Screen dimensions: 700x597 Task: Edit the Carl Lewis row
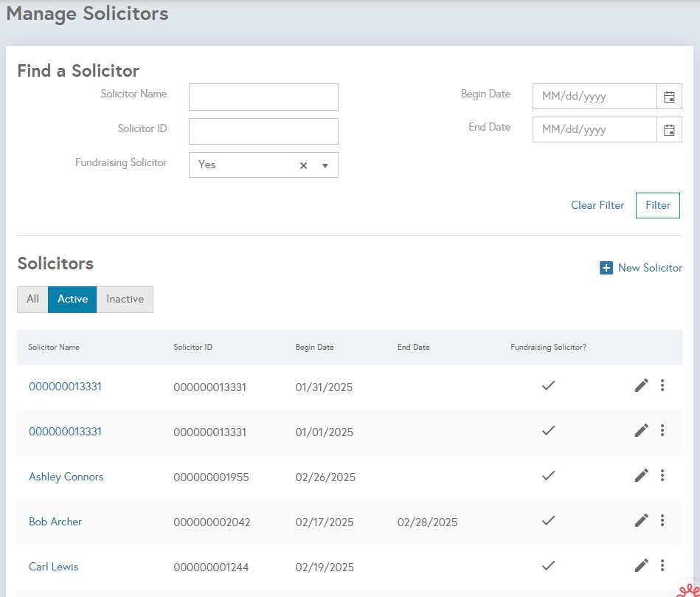coord(642,565)
